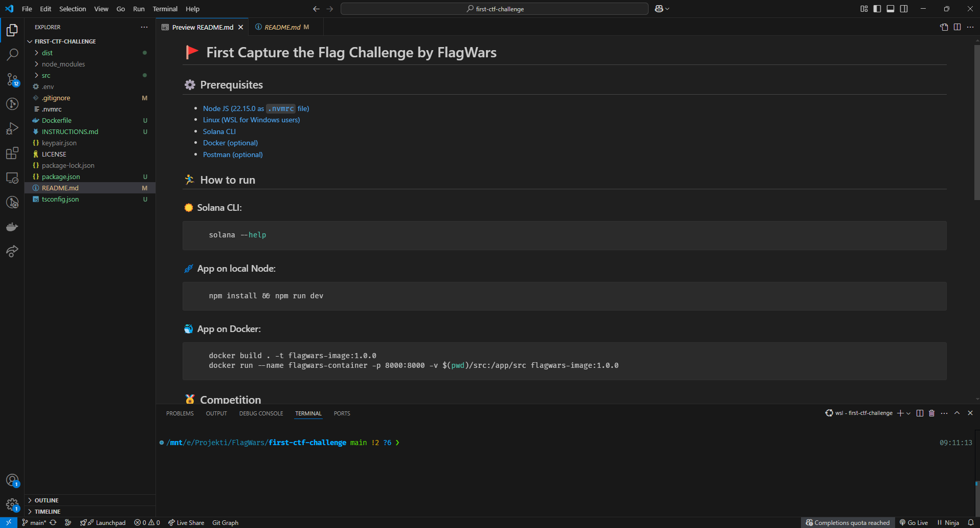This screenshot has height=528, width=980.
Task: Click the preview pane vertical scrollbar
Action: click(x=977, y=123)
